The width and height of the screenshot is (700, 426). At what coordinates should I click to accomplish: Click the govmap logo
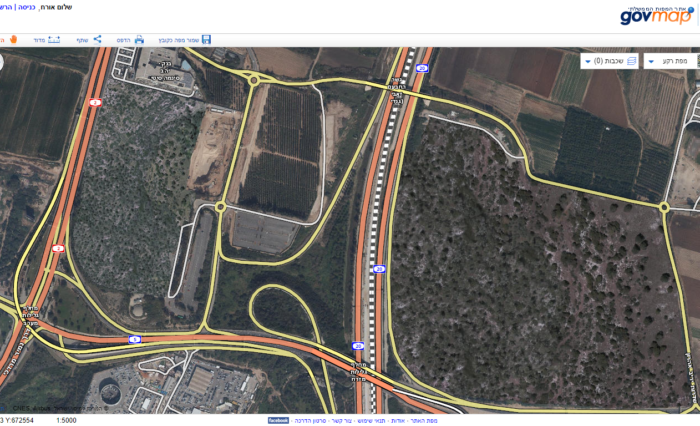[x=656, y=16]
